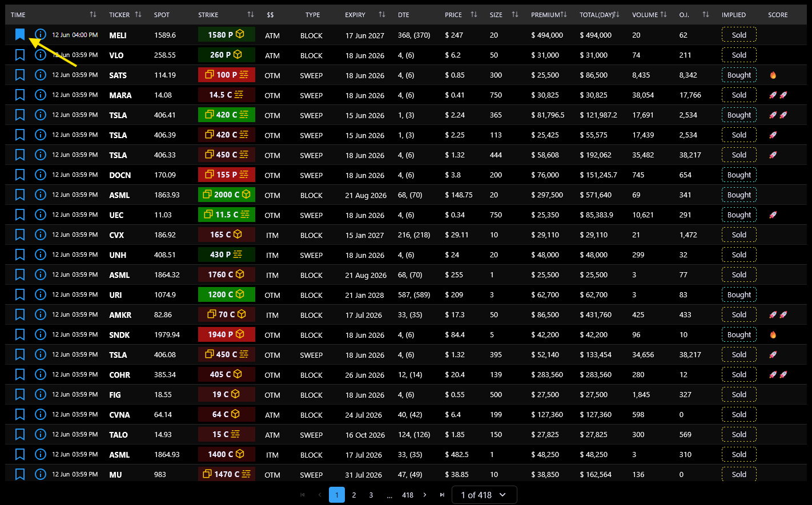The image size is (812, 505).
Task: Sort the table by the EXPIRY column
Action: tap(382, 14)
